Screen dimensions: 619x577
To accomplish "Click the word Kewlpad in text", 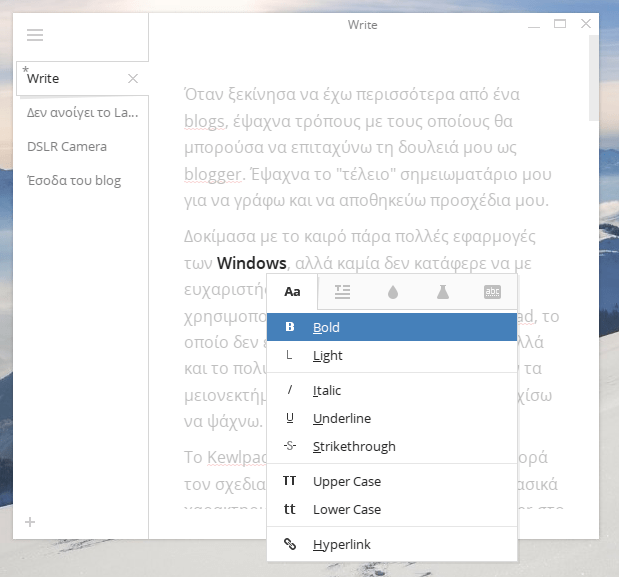I will [x=237, y=457].
